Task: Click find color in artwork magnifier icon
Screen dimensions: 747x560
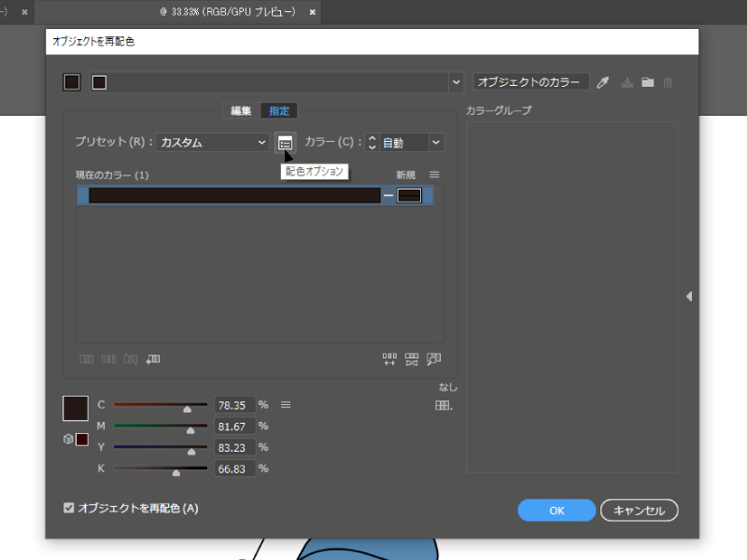Action: 433,358
